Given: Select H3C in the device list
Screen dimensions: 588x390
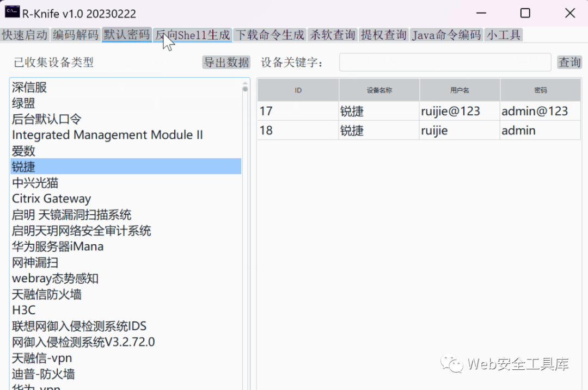Looking at the screenshot, I should pos(126,310).
